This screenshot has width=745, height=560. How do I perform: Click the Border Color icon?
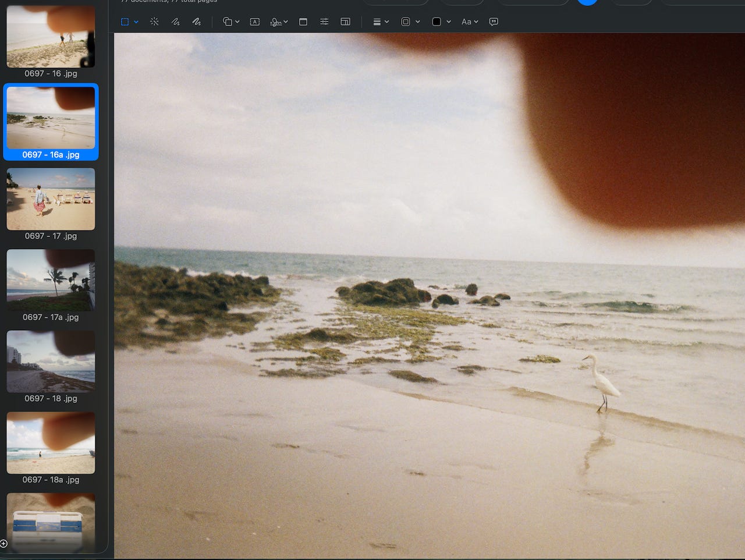click(406, 22)
